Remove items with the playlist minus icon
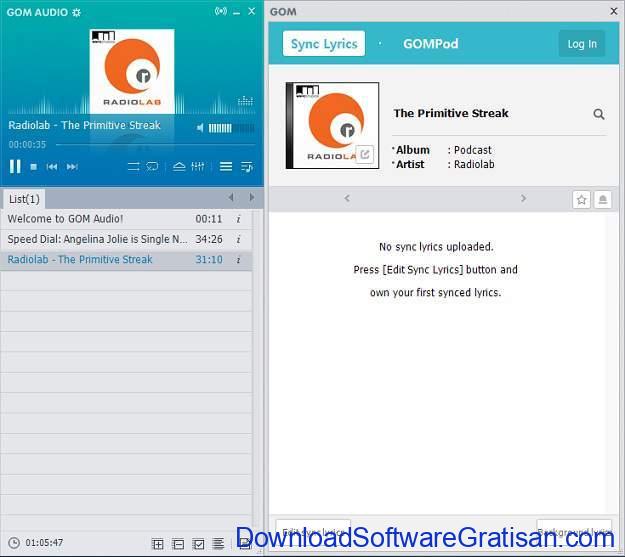The width and height of the screenshot is (625, 557). point(178,544)
